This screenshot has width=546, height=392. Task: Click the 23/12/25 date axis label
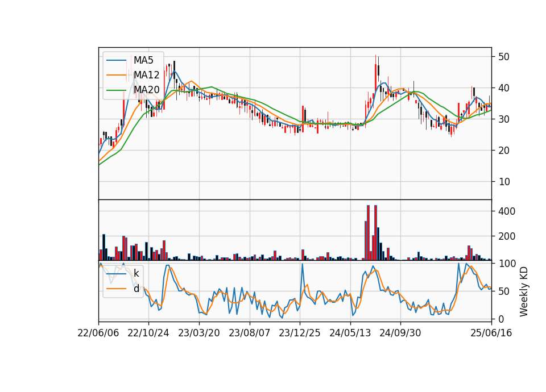coord(300,333)
